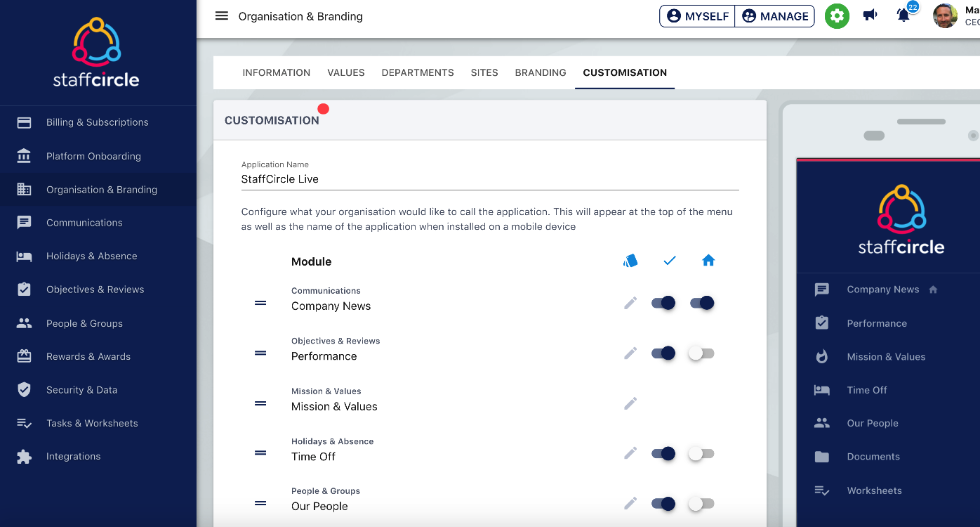
Task: Switch to Manage view button
Action: tap(775, 16)
